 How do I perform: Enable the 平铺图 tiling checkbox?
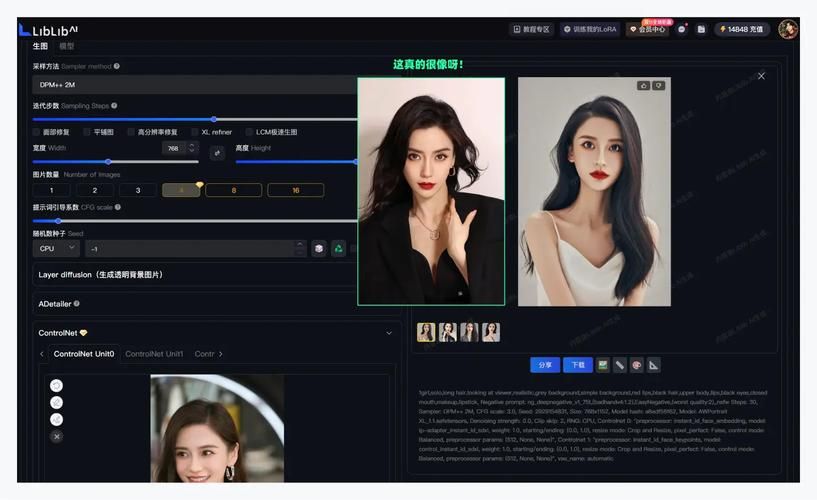(x=87, y=132)
